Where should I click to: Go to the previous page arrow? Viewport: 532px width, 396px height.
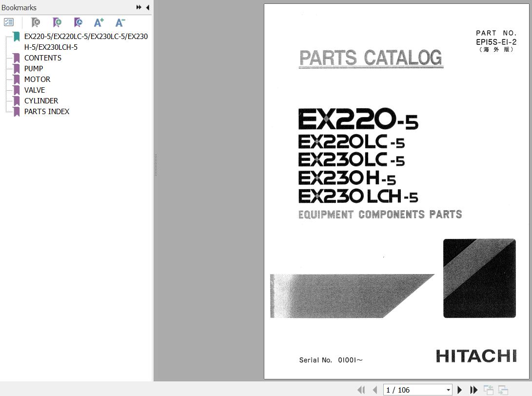pyautogui.click(x=375, y=390)
